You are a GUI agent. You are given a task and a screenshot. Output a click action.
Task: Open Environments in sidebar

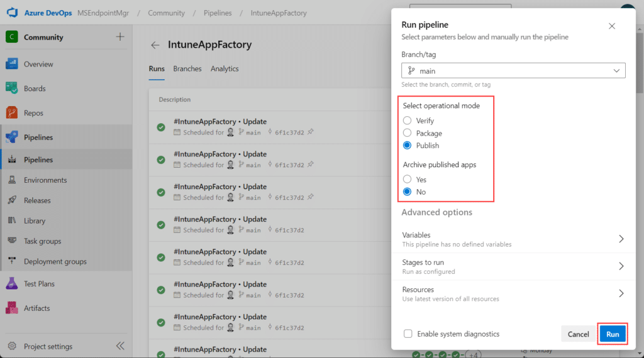click(x=67, y=180)
